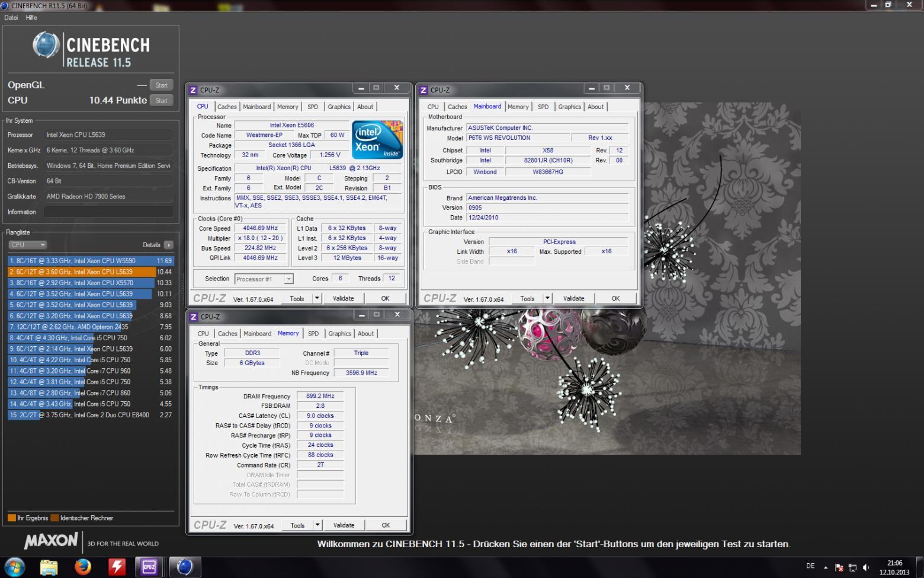Screen dimensions: 924x578
Task: Select ranking row Core i7 960
Action: tap(91, 371)
